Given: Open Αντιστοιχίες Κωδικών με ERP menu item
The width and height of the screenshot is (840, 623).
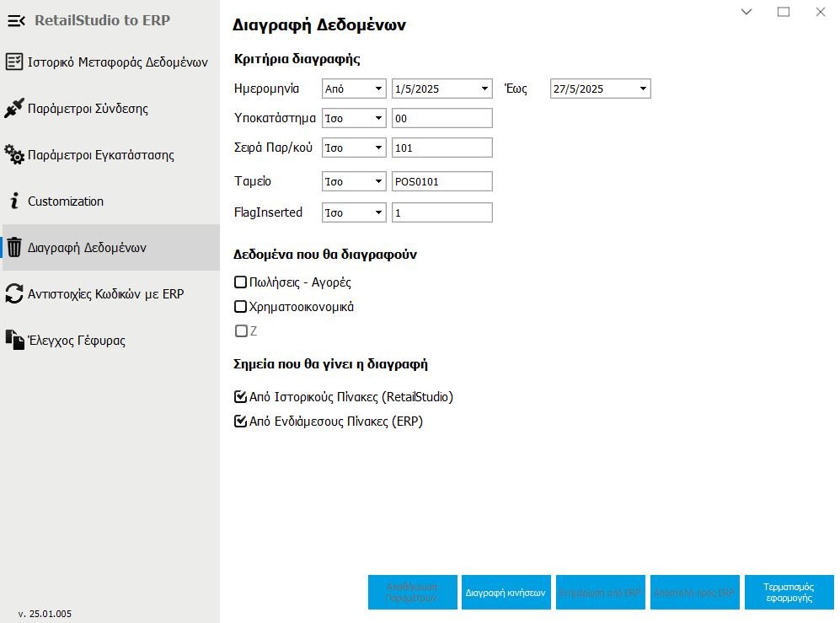Looking at the screenshot, I should [x=105, y=294].
